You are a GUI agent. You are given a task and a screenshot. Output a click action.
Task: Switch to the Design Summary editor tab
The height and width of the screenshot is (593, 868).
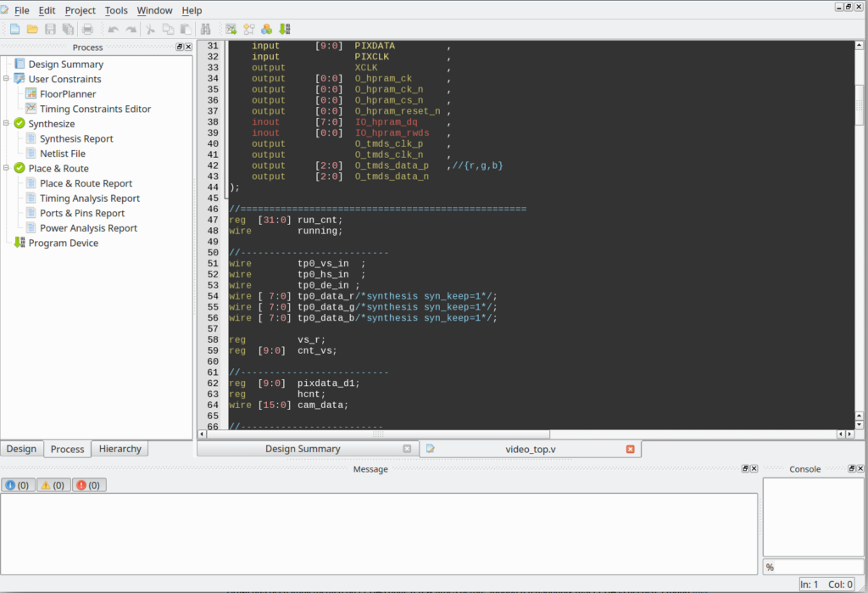(303, 449)
